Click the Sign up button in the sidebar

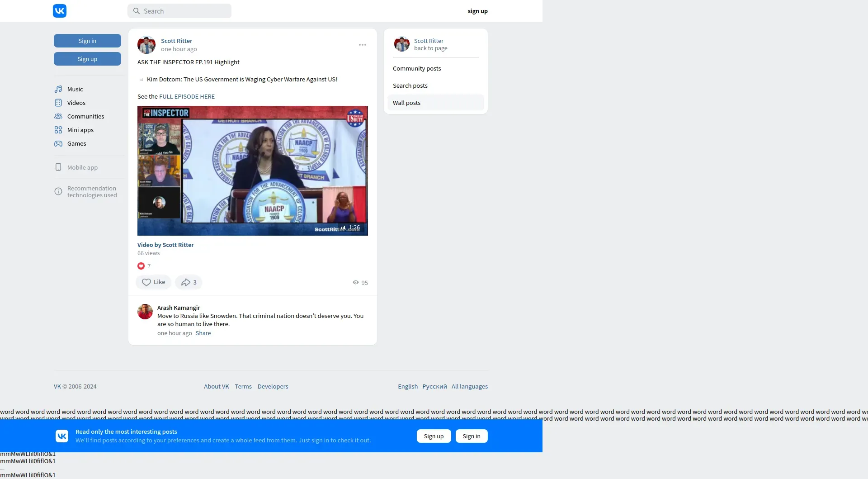pyautogui.click(x=87, y=59)
